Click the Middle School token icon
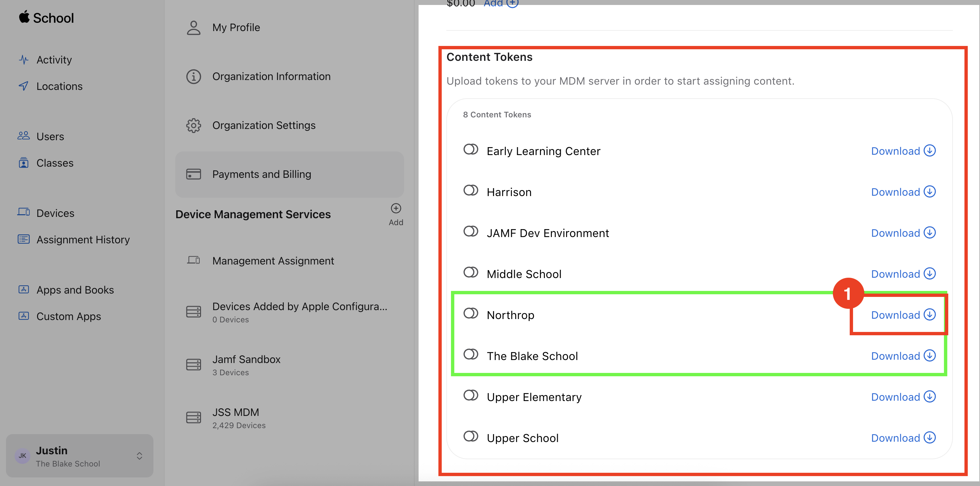 tap(471, 272)
